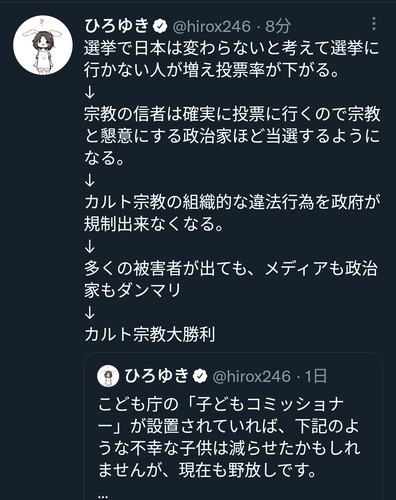This screenshot has height=500, width=396.
Task: Click the line 宗教の信者は確実に投票に行く
Action: click(232, 114)
